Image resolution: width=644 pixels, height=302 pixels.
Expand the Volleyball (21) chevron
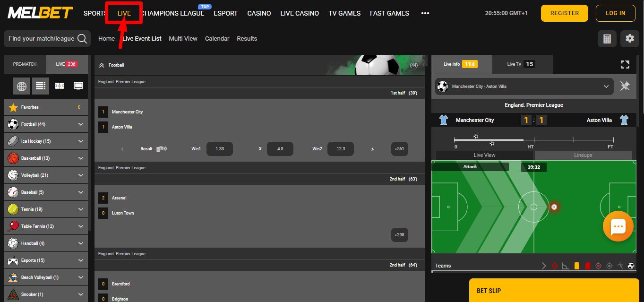point(81,175)
